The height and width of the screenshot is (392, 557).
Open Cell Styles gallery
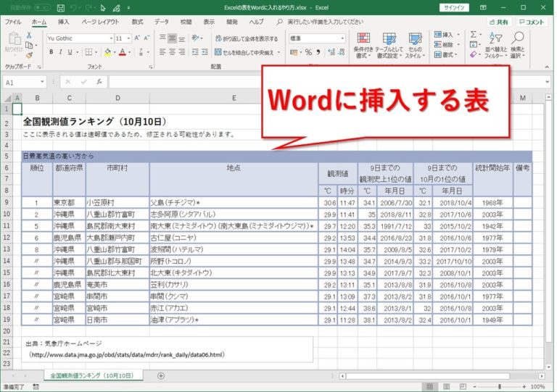tap(415, 46)
